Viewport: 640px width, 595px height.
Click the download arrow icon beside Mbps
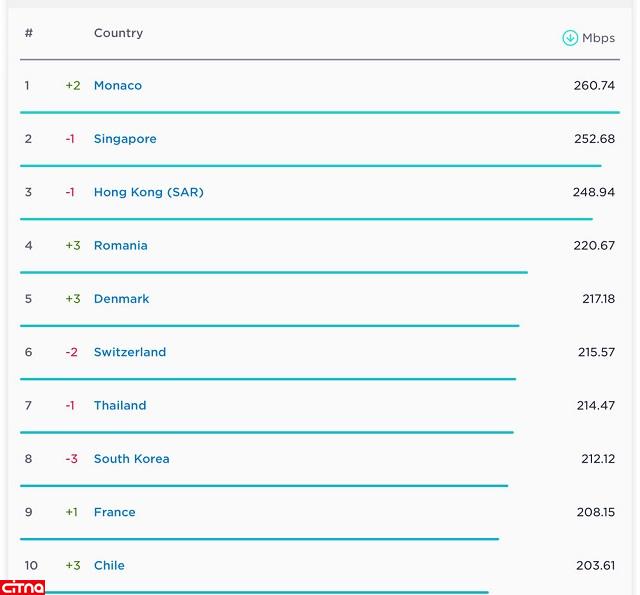coord(570,38)
